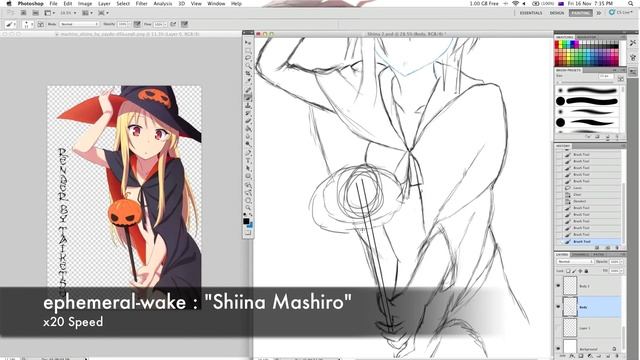Show more workspaces chevron
Viewport: 640px width, 360px height.
[x=599, y=13]
